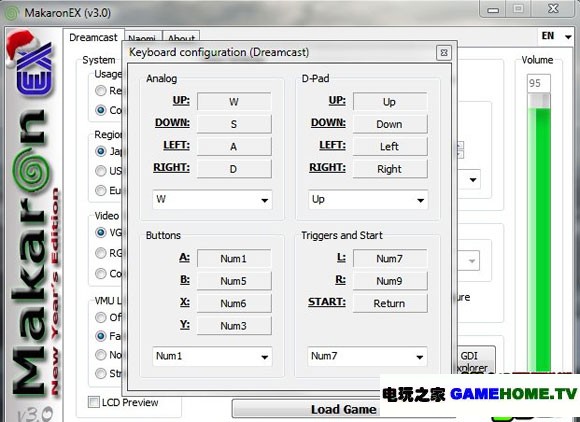
Task: Select the US region radio button
Action: [x=101, y=171]
